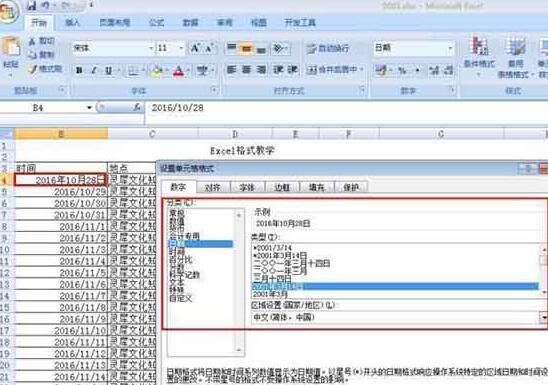This screenshot has width=548, height=385.
Task: Open 条件格式 conditional formatting
Action: (479, 56)
